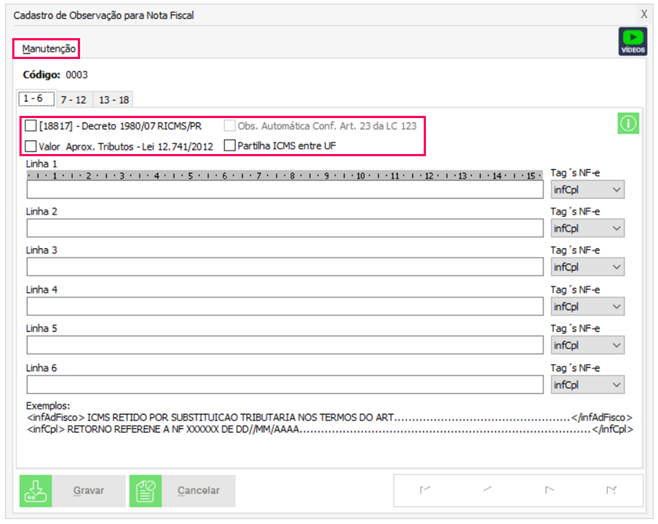
Task: Switch to the 13 - 18 tab
Action: click(113, 100)
